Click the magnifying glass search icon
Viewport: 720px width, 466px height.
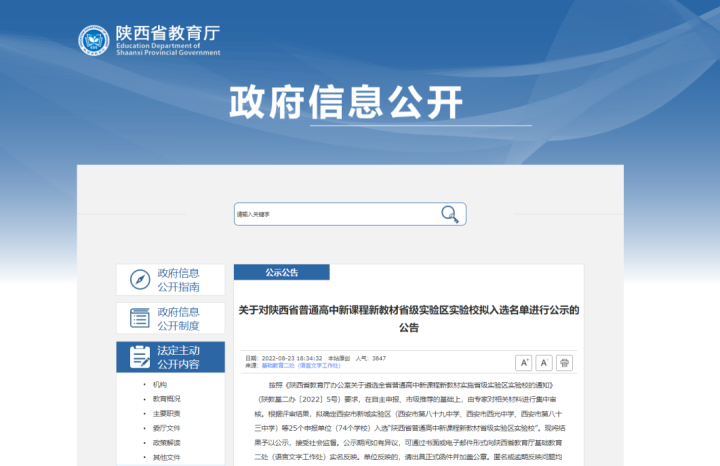[451, 214]
